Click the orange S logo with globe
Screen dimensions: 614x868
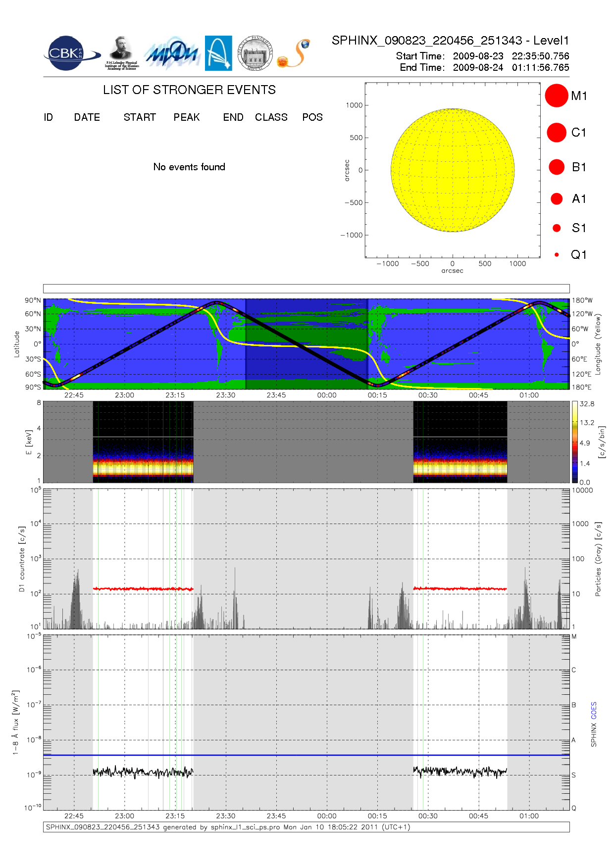click(294, 53)
